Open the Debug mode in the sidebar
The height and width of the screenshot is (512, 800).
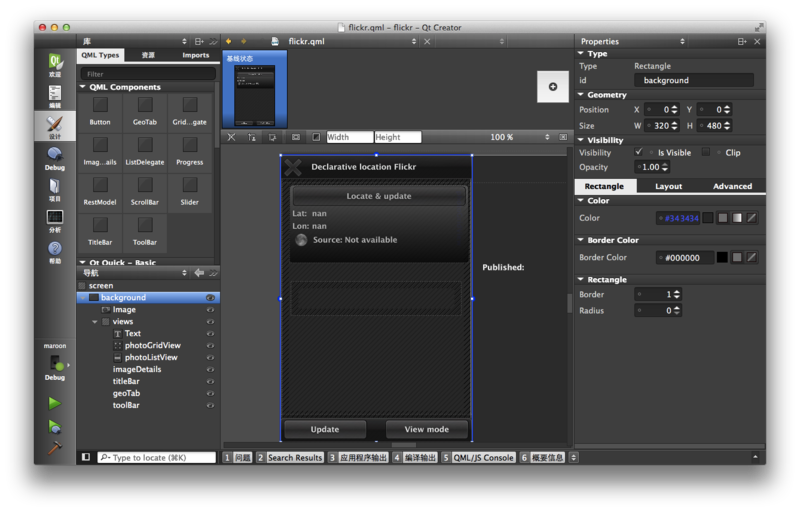(x=55, y=159)
